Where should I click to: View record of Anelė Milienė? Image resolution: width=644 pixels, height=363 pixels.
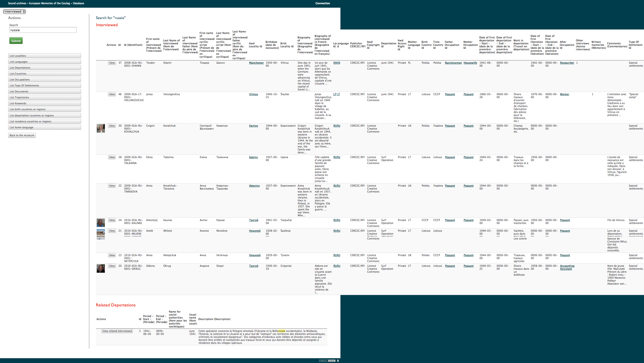tap(112, 231)
